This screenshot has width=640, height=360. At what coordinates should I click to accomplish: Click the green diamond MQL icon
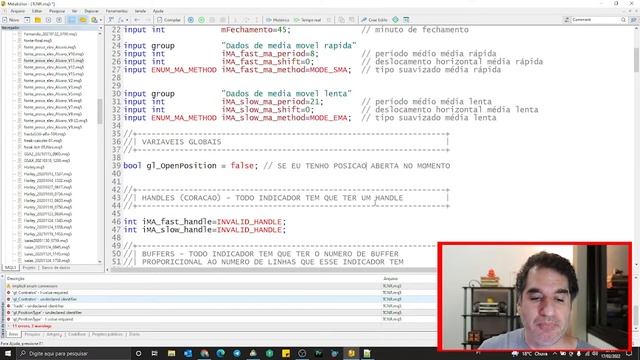pos(396,20)
